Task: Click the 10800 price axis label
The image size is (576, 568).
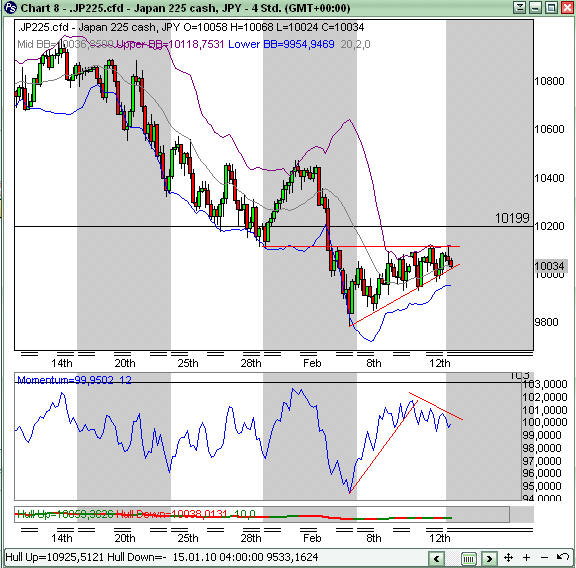Action: point(549,81)
